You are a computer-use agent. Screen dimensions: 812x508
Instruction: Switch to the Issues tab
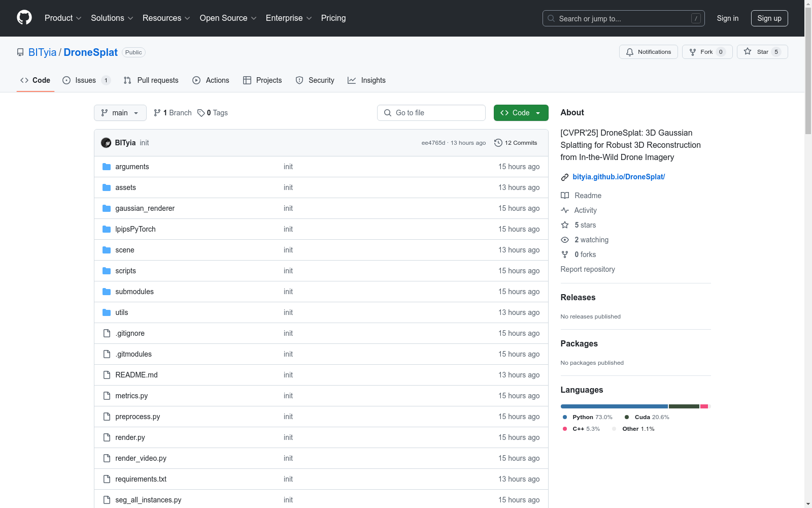click(x=86, y=80)
